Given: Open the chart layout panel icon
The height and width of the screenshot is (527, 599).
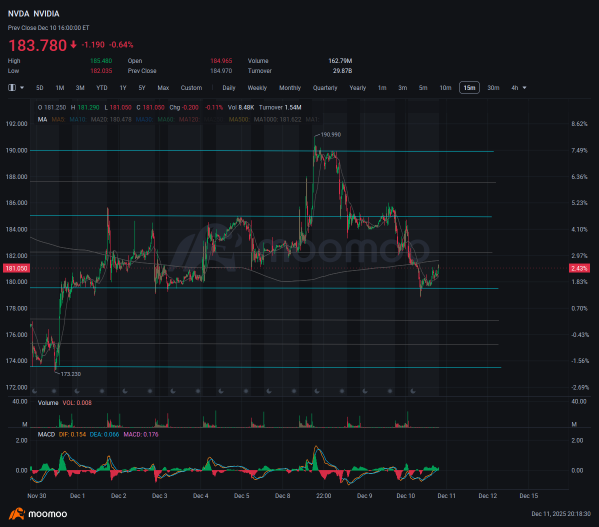Looking at the screenshot, I should [12, 88].
